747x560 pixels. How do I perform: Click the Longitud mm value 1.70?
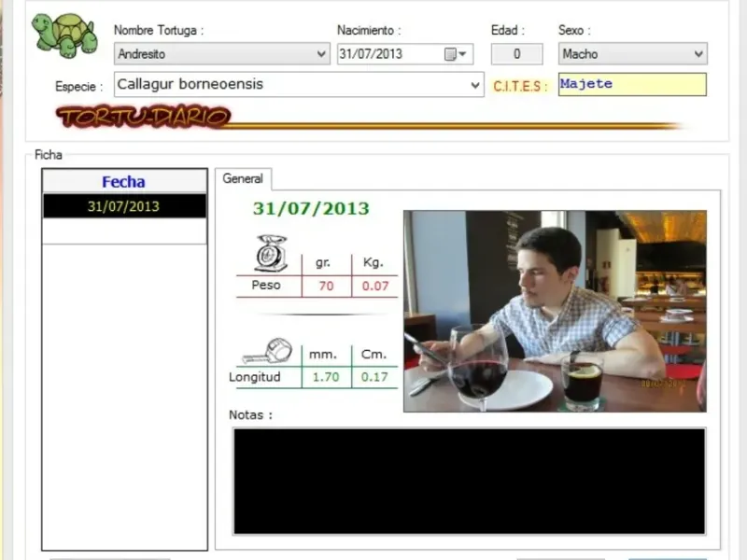326,377
